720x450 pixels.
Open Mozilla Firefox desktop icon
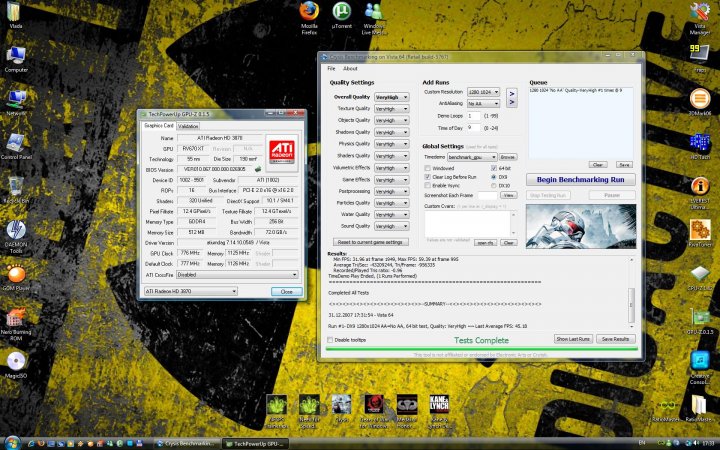(x=309, y=17)
